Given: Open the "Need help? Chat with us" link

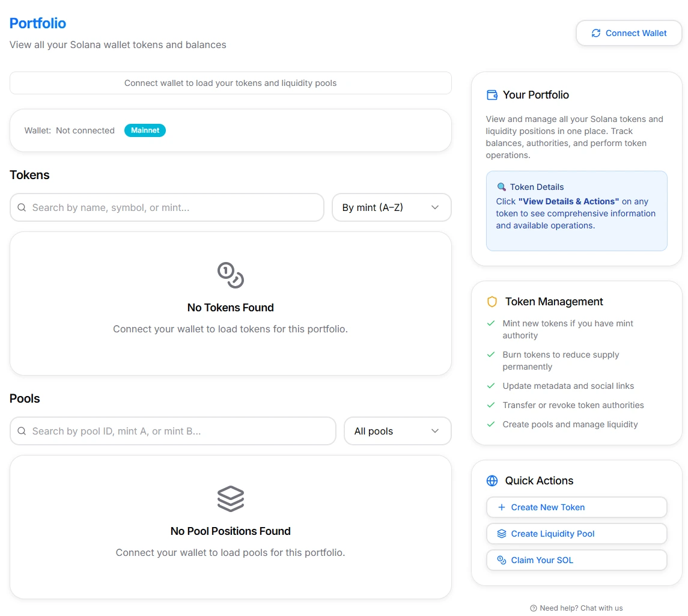Looking at the screenshot, I should (x=576, y=608).
